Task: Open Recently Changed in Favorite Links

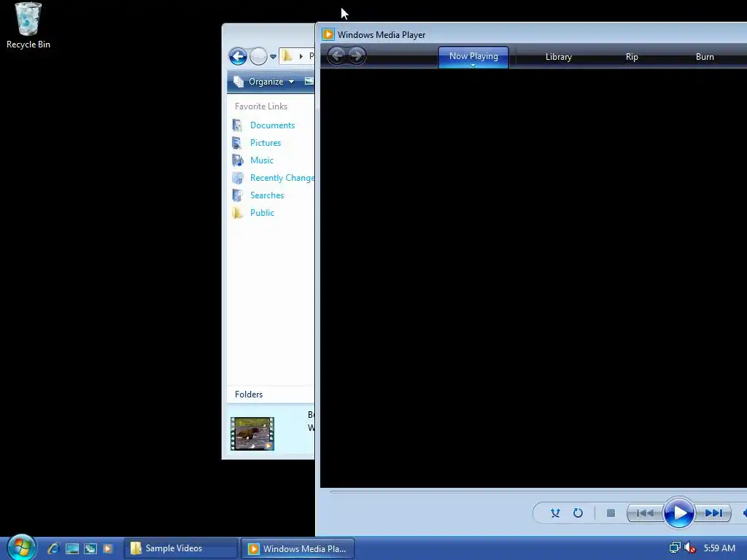Action: pyautogui.click(x=282, y=178)
